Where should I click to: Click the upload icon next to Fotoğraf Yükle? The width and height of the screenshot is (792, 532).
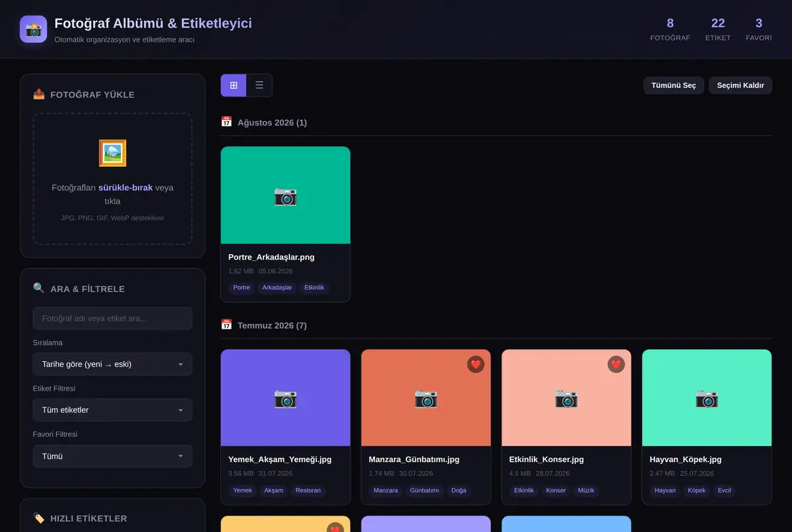coord(39,94)
